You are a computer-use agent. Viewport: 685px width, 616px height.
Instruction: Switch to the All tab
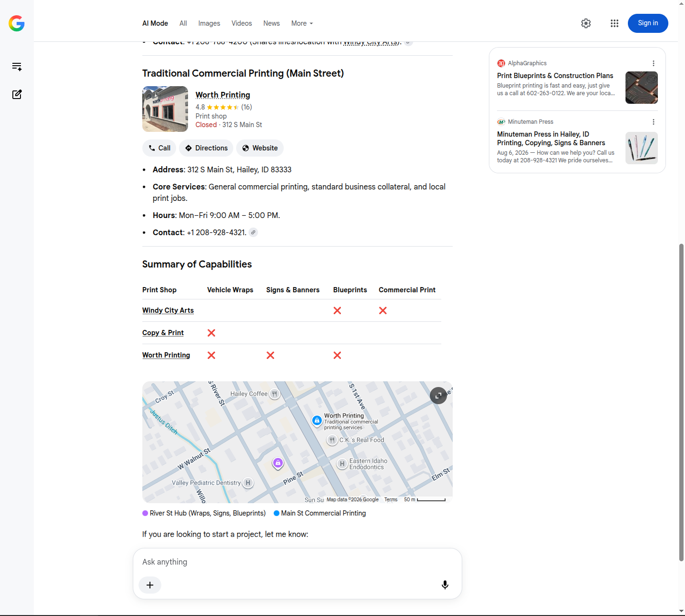coord(183,23)
